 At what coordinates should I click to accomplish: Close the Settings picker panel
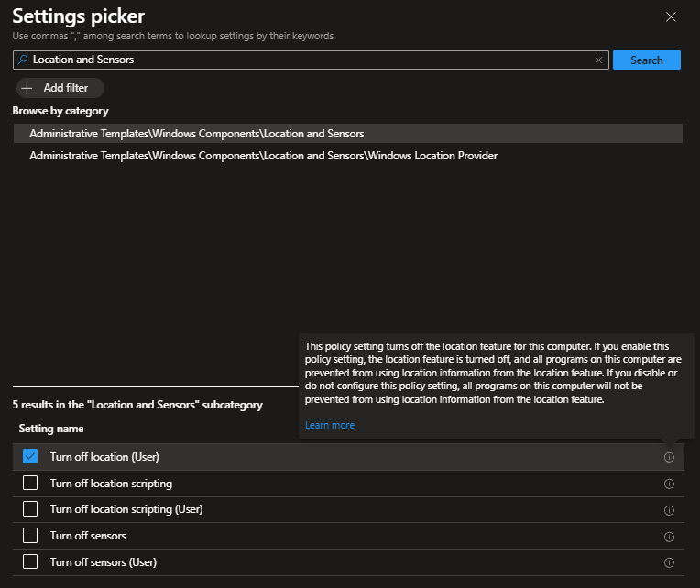(671, 17)
